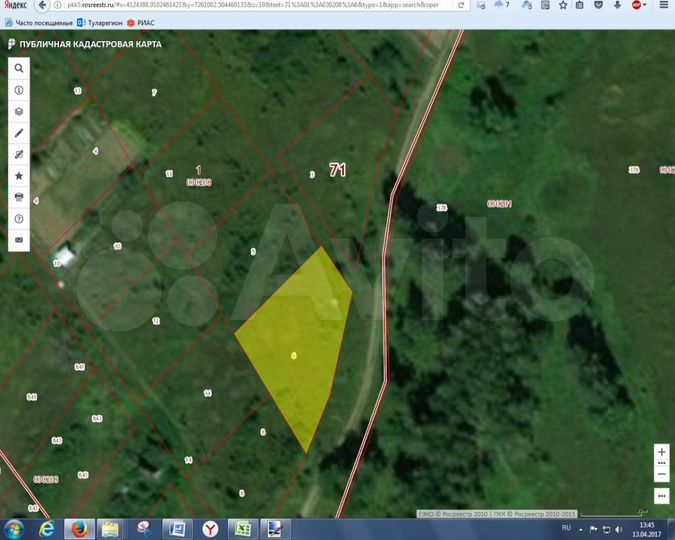Open downloads with the down arrow icon
Viewport: 675px width, 540px height.
[617, 5]
